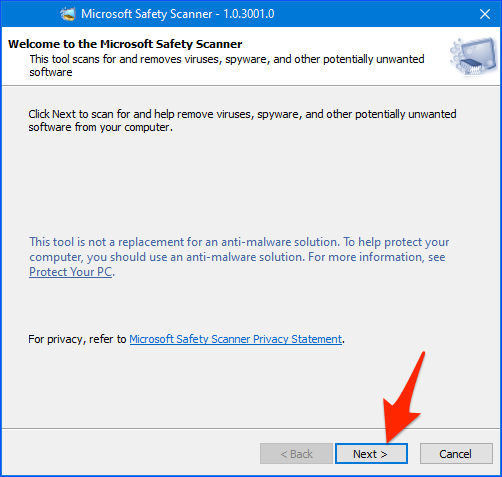Click the scanner brush graphic in the header

coord(473,56)
